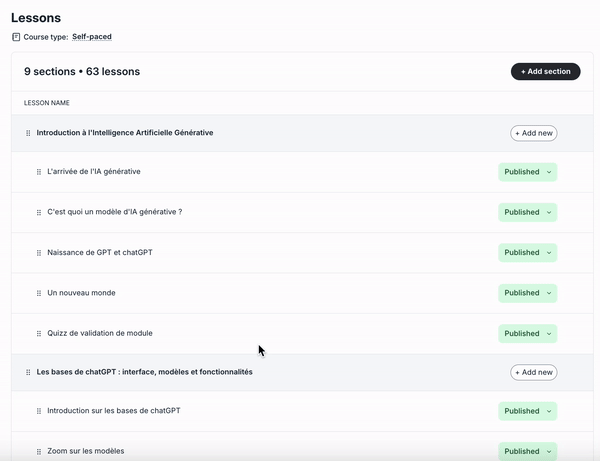
Task: Click drag handle beside Introduction sur les bases de chatGPT
Action: click(39, 411)
